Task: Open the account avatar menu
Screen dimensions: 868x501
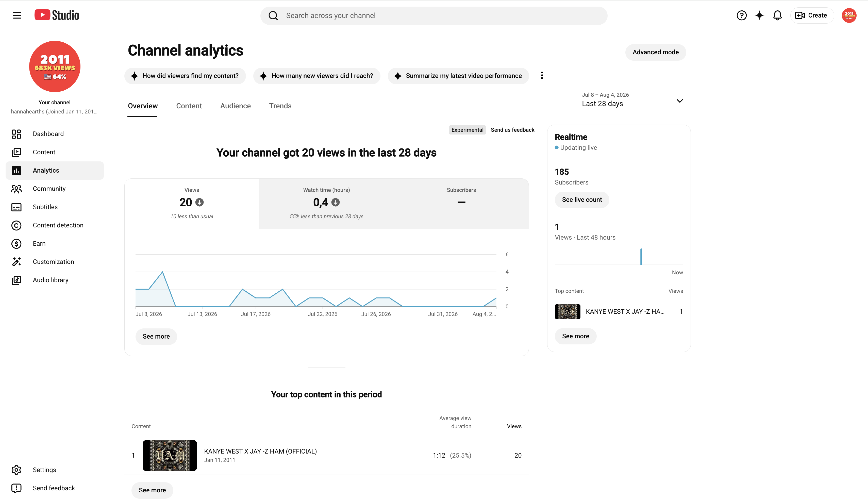Action: pyautogui.click(x=849, y=15)
